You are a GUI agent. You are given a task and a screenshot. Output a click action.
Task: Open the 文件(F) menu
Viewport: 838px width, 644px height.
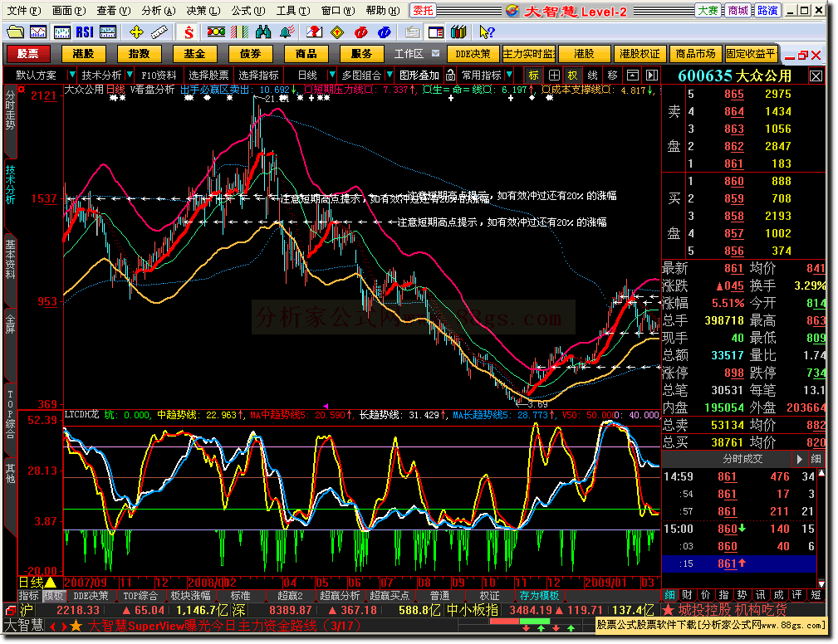[23, 11]
